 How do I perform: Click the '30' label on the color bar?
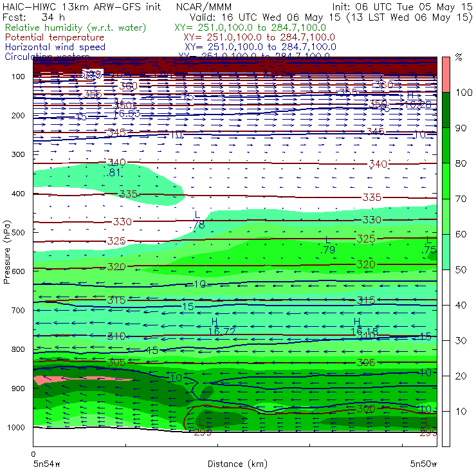[461, 341]
